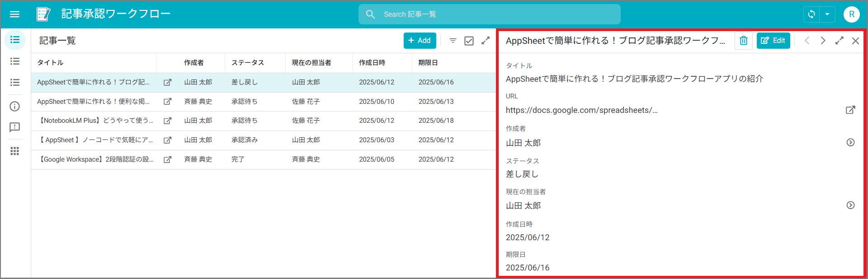Open 作成者 山田 太郎 reference arrow
This screenshot has height=279, width=868.
click(x=850, y=142)
